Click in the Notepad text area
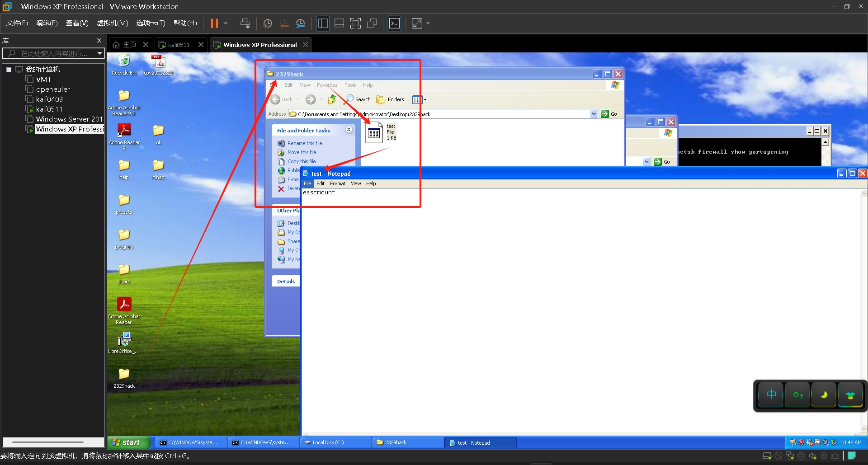The image size is (868, 465). (x=580, y=311)
